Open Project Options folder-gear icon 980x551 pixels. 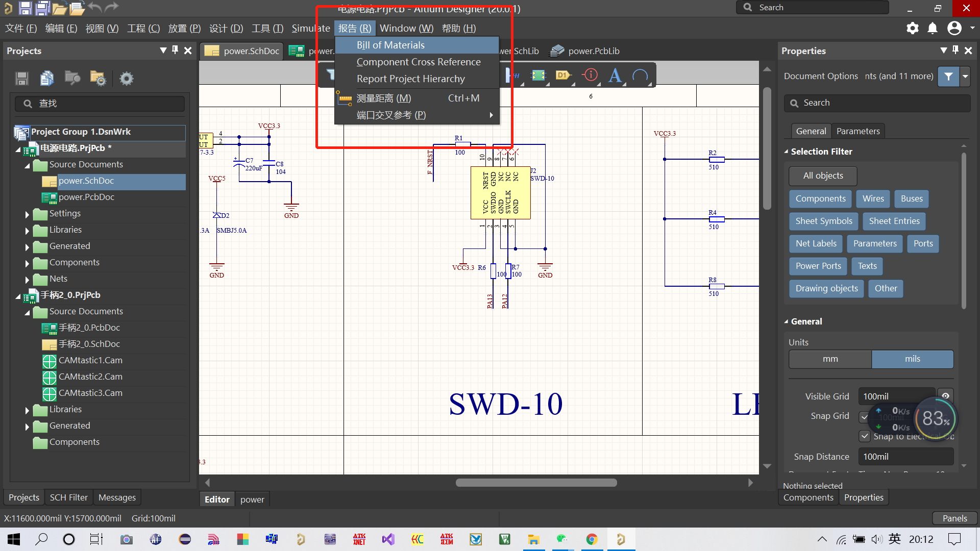[97, 78]
